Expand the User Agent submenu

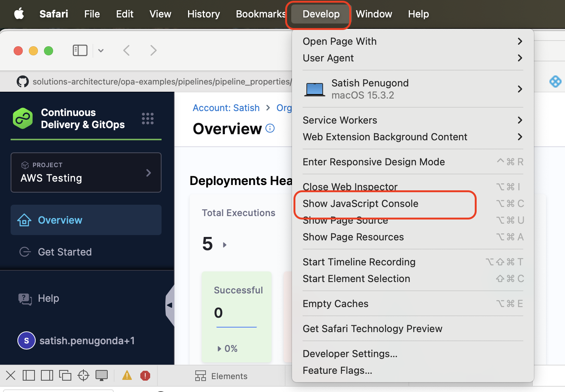click(x=413, y=58)
